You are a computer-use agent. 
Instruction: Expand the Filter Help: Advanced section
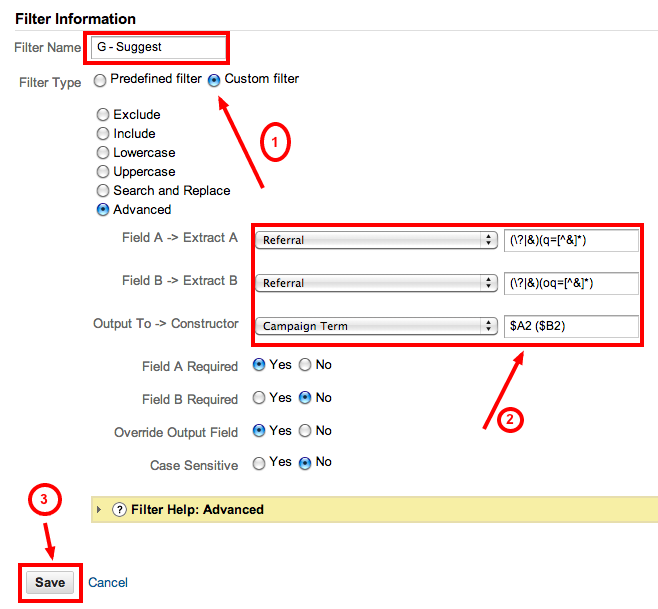tap(99, 510)
